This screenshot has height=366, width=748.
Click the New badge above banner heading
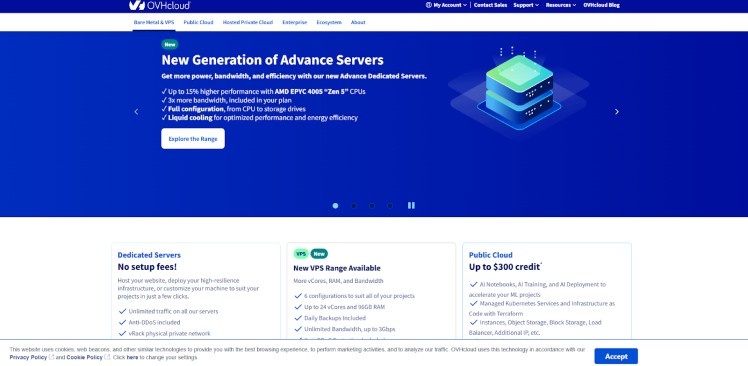(x=170, y=44)
